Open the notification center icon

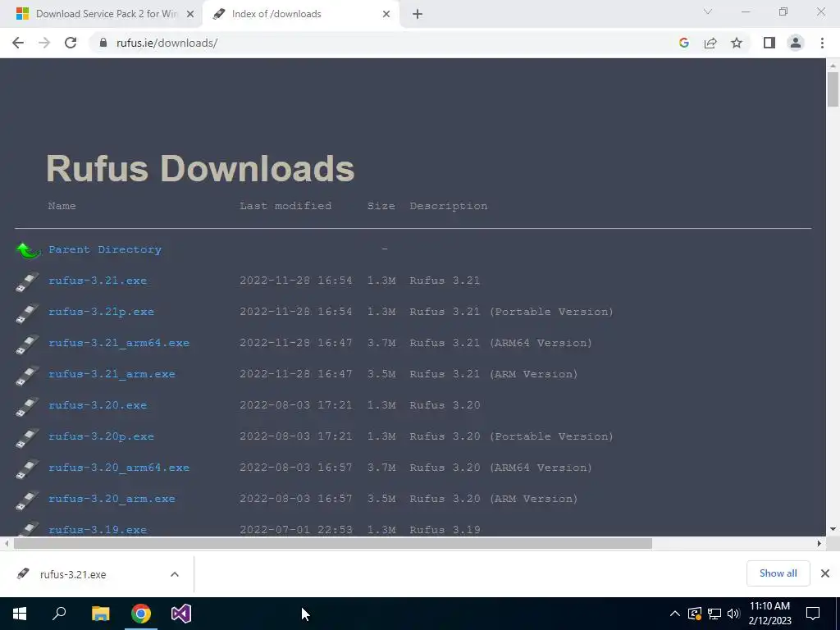[813, 614]
